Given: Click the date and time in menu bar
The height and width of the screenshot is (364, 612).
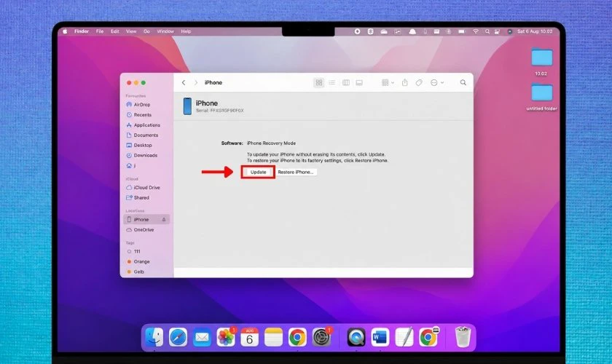Looking at the screenshot, I should pos(535,31).
